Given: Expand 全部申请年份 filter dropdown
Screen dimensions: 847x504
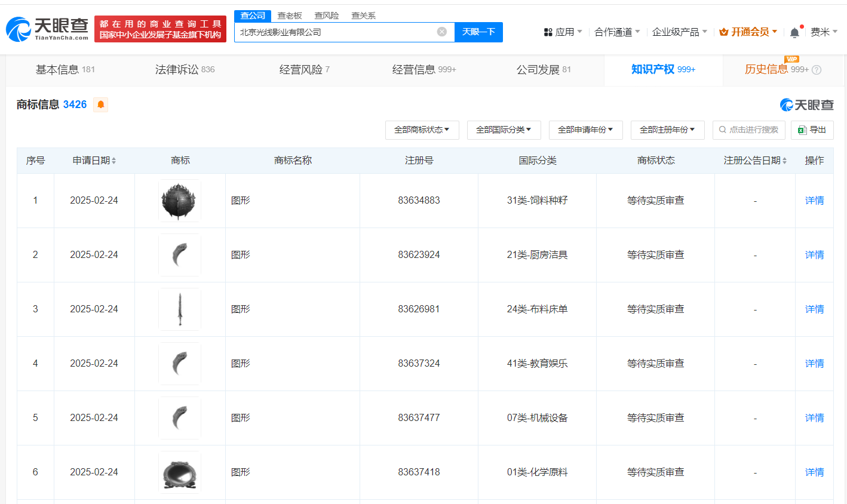Looking at the screenshot, I should 586,130.
